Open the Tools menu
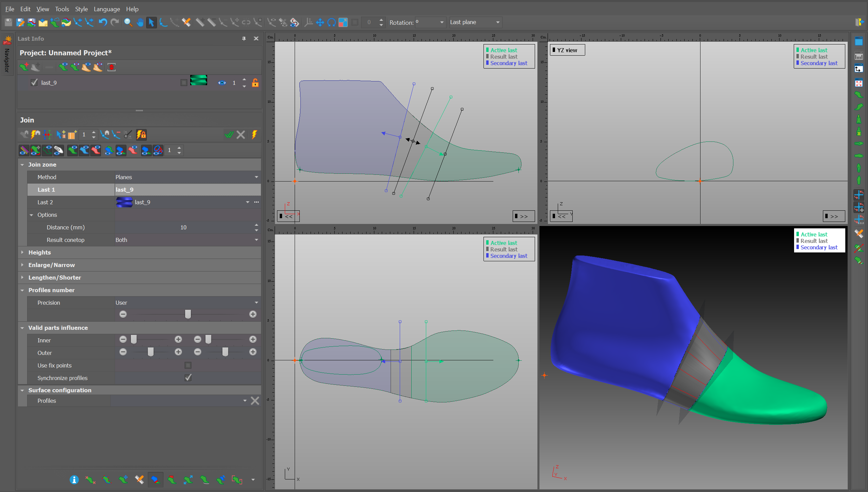The image size is (868, 492). (x=62, y=9)
